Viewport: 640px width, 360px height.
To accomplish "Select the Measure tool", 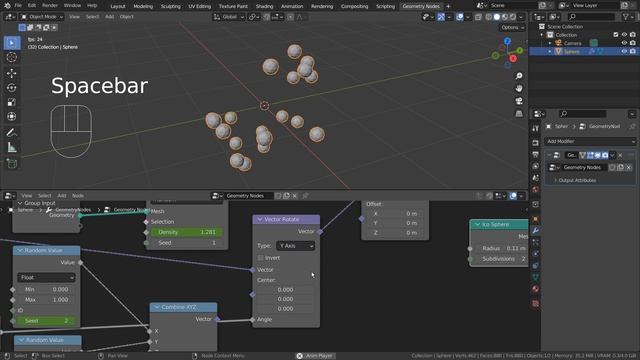I will pos(12,147).
